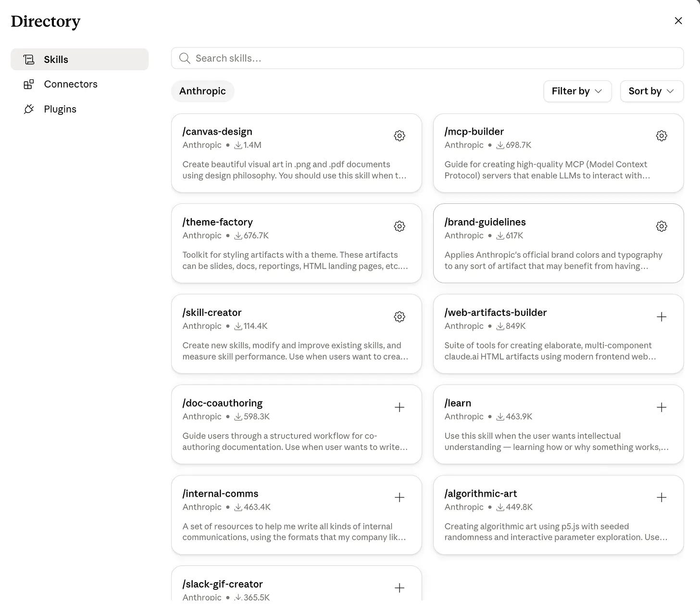Click description starting 'Applies Anthropic's official brand colors'
The image size is (700, 612).
(553, 260)
